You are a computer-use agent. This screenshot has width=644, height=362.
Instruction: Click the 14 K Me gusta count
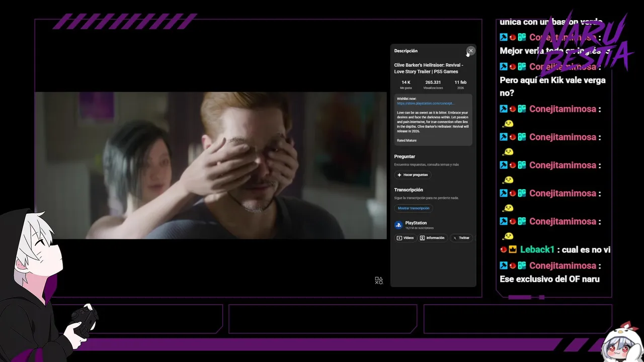pyautogui.click(x=406, y=84)
